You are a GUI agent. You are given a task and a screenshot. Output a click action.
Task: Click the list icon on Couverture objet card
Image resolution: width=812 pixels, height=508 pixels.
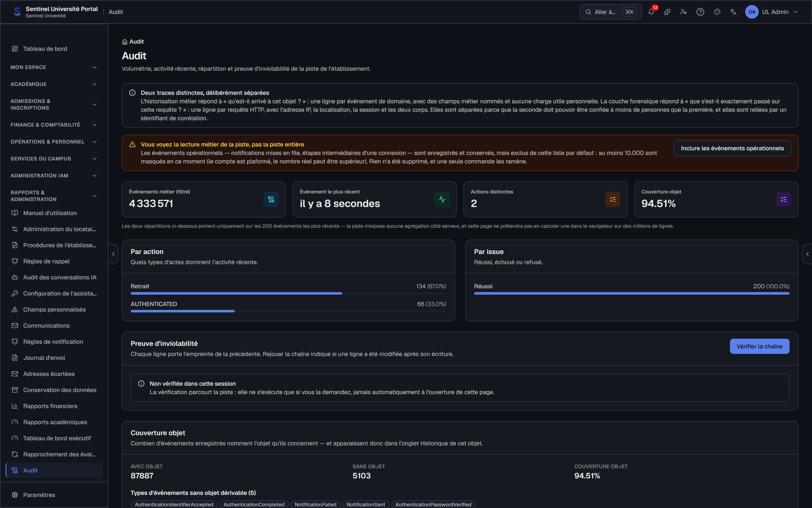pyautogui.click(x=783, y=199)
